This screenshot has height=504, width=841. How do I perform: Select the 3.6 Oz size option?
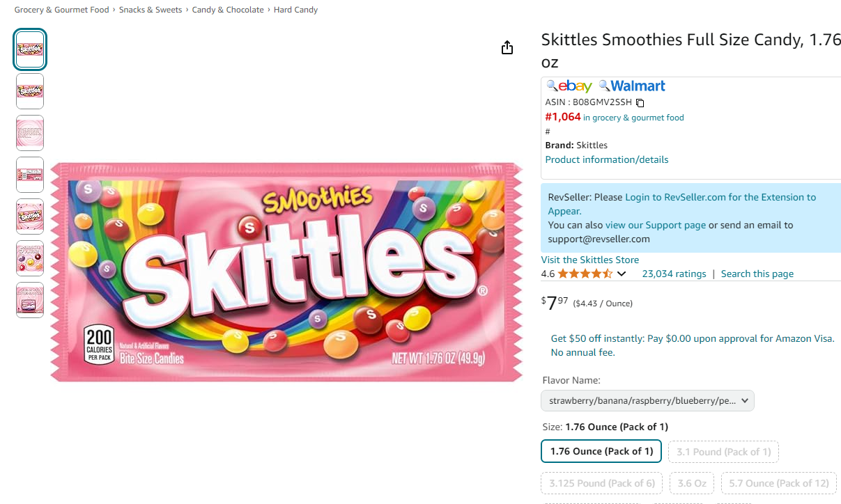pos(692,483)
